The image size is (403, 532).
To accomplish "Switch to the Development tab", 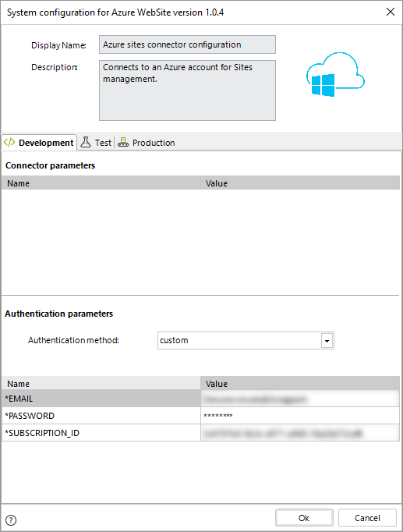I will point(39,143).
